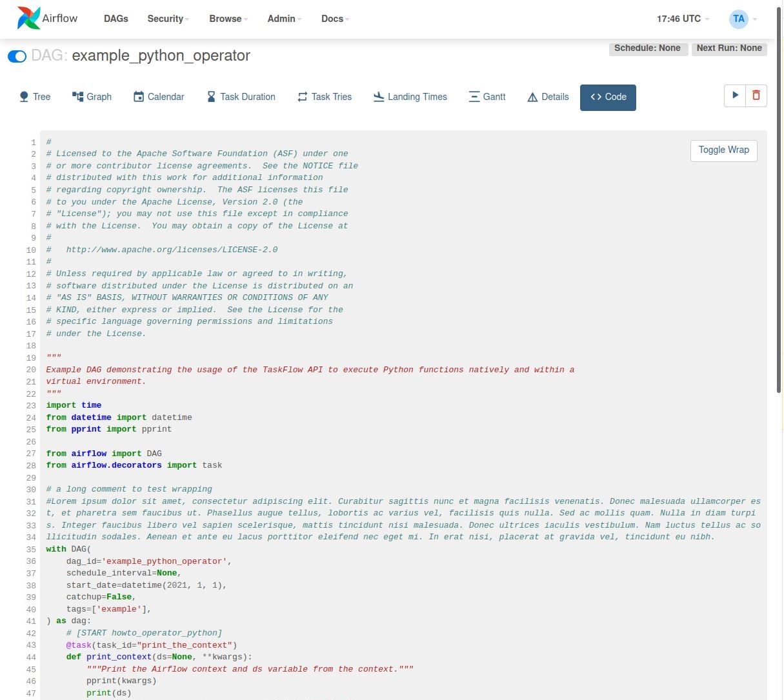Click 'Example DAG demonstrating' docstring line
Image resolution: width=784 pixels, height=700 pixels.
310,370
